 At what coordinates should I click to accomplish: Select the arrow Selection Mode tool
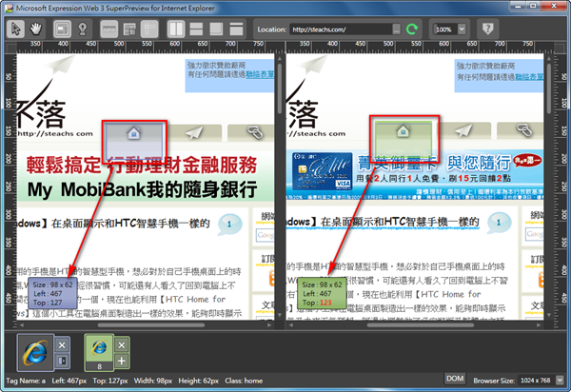coord(15,29)
